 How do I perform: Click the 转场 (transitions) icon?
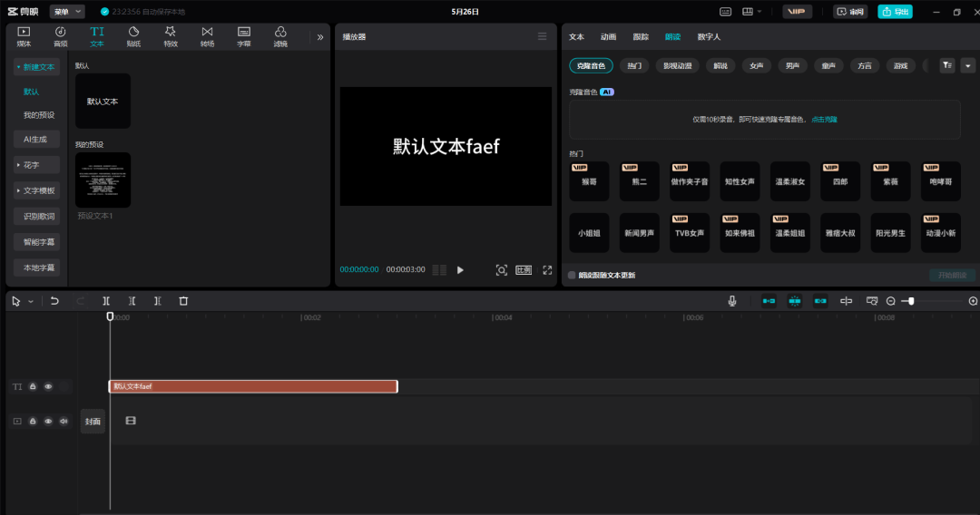click(207, 36)
